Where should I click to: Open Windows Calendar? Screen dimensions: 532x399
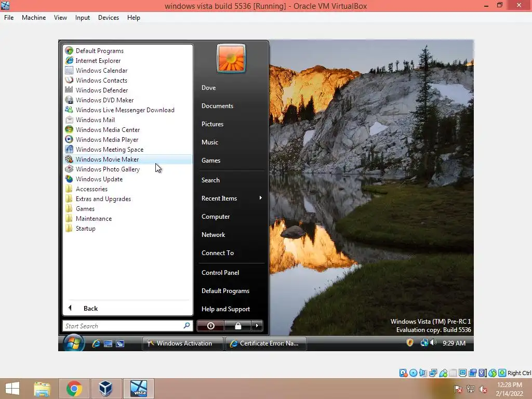pyautogui.click(x=128, y=70)
